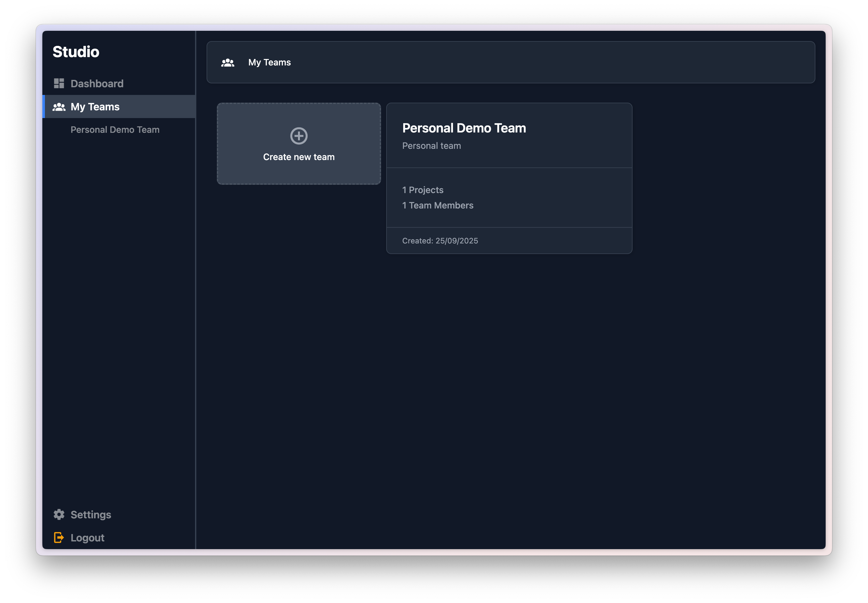The width and height of the screenshot is (868, 603).
Task: Click the 1 Team Members label
Action: [438, 206]
